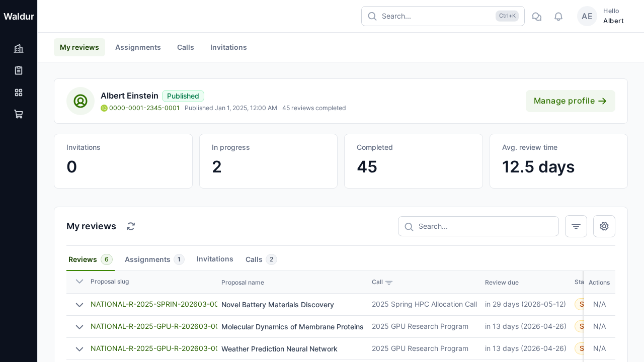Viewport: 644px width, 362px height.
Task: Click the notifications bell icon
Action: click(x=558, y=17)
